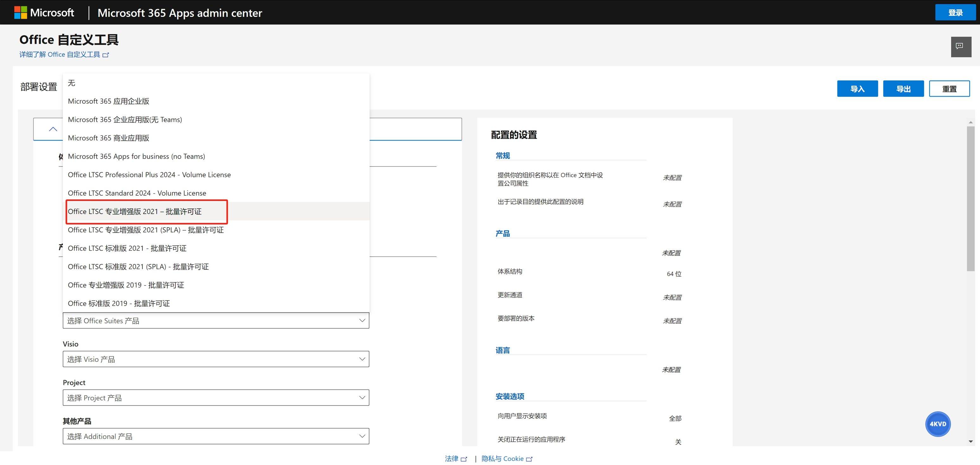Pick the 无 option in list
This screenshot has height=465, width=980.
click(72, 83)
